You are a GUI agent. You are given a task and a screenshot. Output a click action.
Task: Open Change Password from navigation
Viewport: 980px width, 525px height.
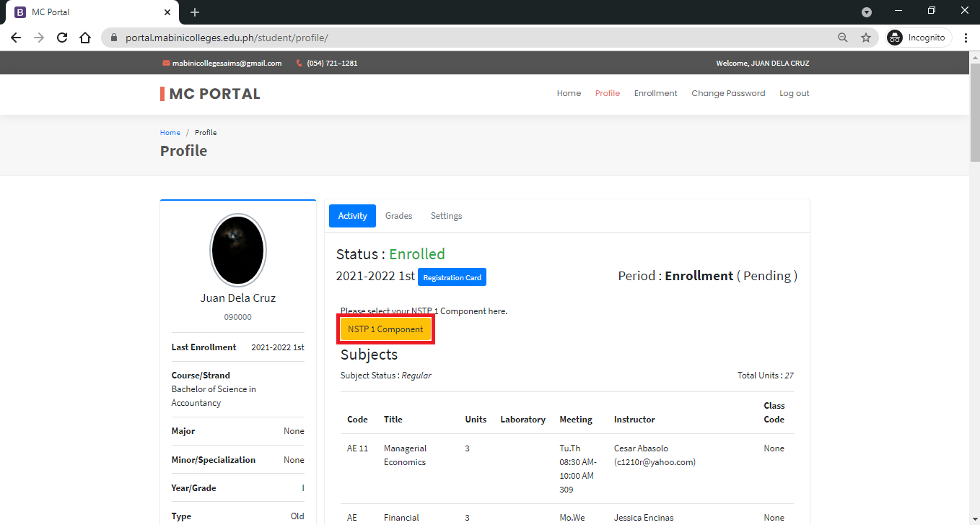coord(728,93)
